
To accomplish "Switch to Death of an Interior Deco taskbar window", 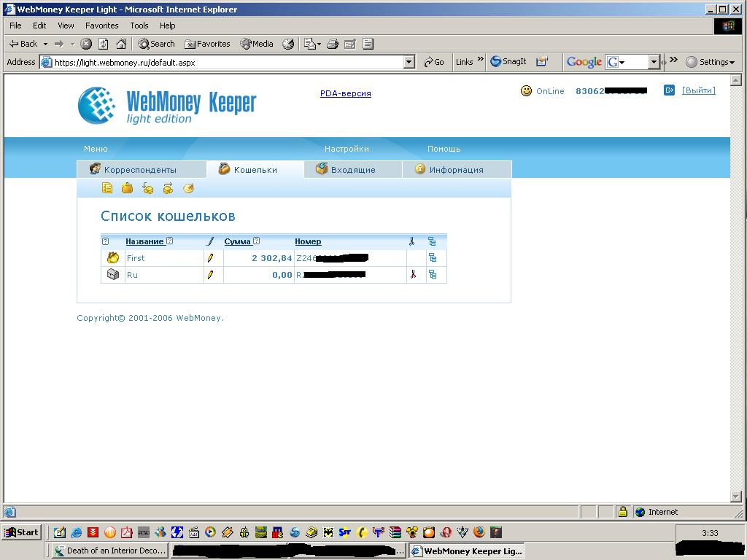I will point(109,551).
